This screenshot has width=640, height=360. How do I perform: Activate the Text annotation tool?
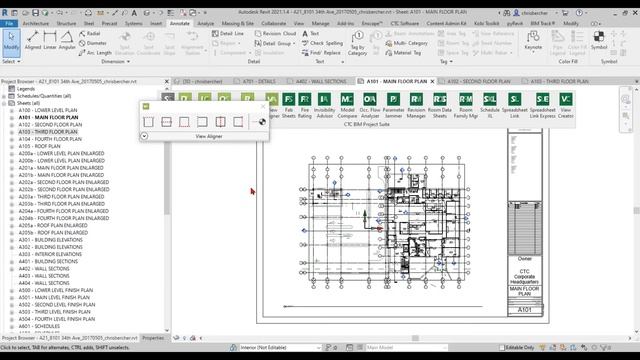[311, 33]
